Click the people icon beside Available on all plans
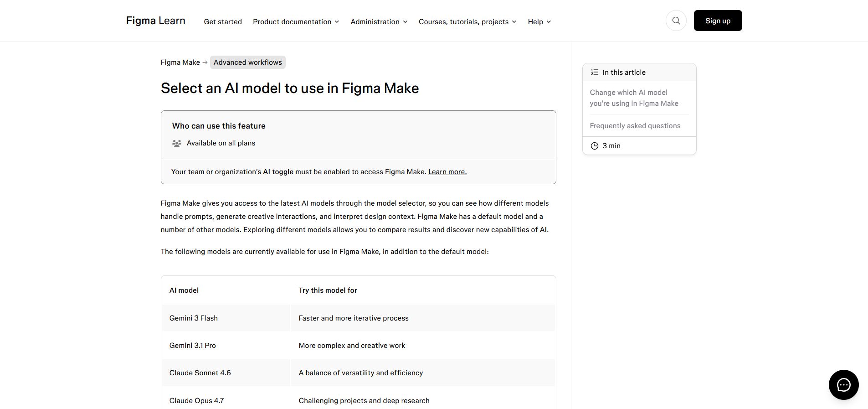The width and height of the screenshot is (868, 409). coord(177,143)
